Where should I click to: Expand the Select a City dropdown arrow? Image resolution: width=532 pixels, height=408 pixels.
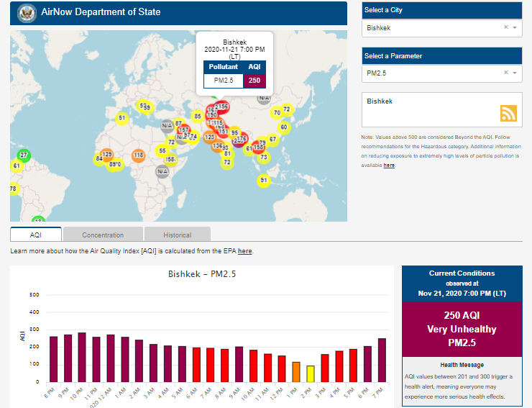[515, 28]
